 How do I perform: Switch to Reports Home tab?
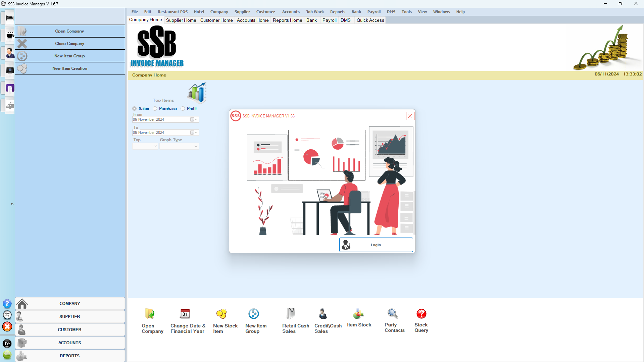[287, 20]
